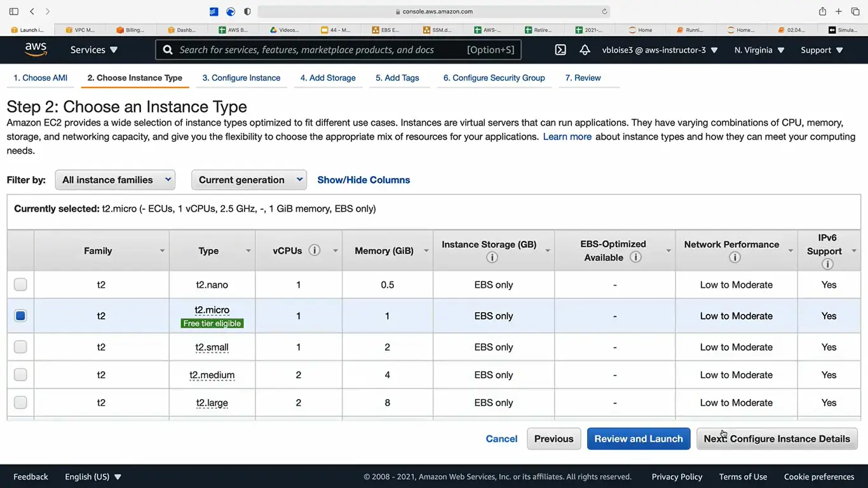This screenshot has height=488, width=868.
Task: Click the vCPUs column sort arrow
Action: 336,251
